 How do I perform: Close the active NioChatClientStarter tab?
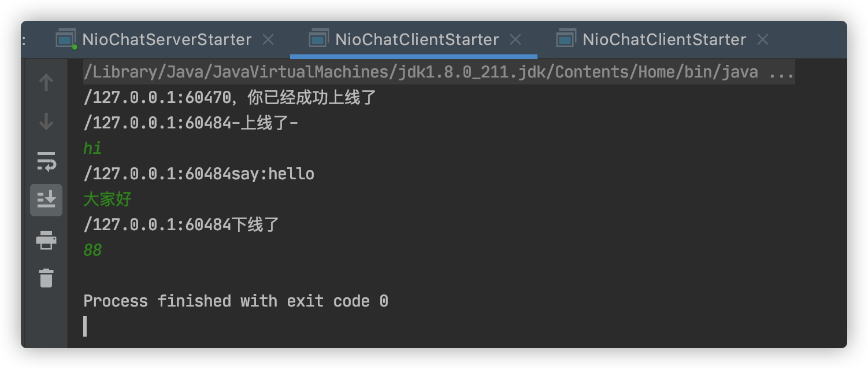[515, 39]
